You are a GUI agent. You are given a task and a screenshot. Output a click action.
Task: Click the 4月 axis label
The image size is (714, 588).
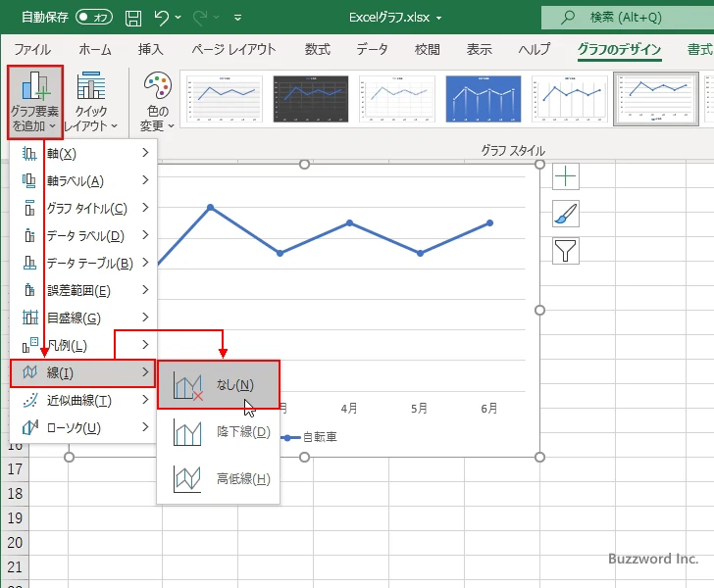[349, 409]
